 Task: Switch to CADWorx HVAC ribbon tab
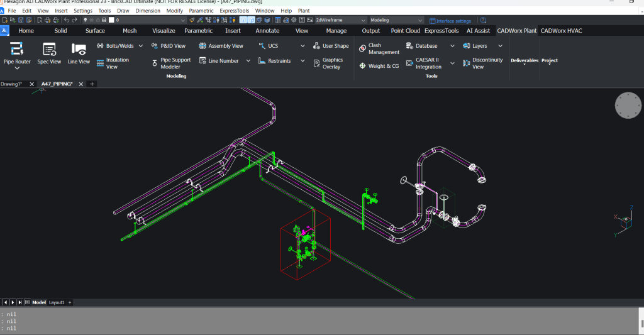pyautogui.click(x=561, y=31)
